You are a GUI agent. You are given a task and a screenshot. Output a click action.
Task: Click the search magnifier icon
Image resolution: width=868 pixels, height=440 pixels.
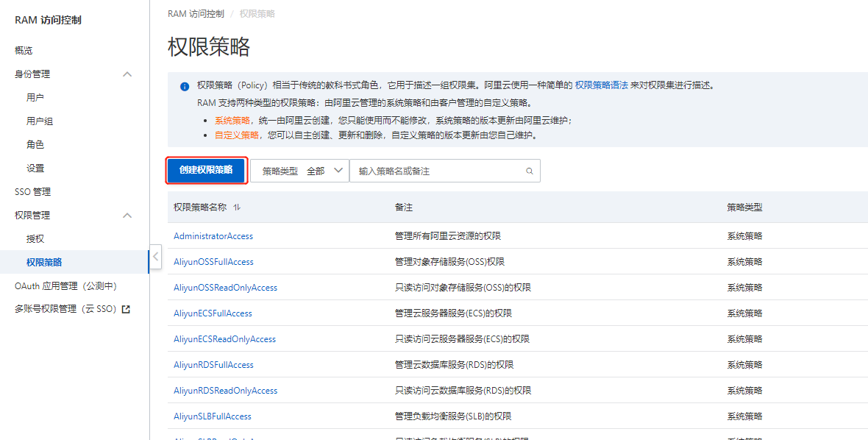(x=529, y=171)
